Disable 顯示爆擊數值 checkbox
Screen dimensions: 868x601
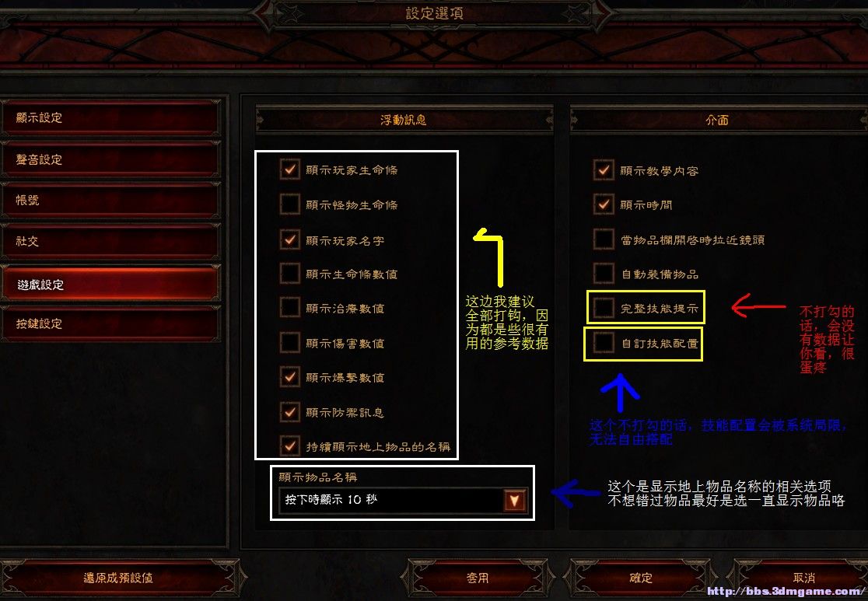(x=290, y=377)
